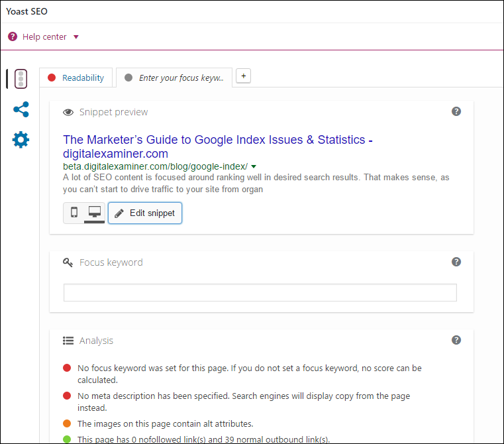Click the Help center question mark icon
The width and height of the screenshot is (504, 444).
[13, 36]
